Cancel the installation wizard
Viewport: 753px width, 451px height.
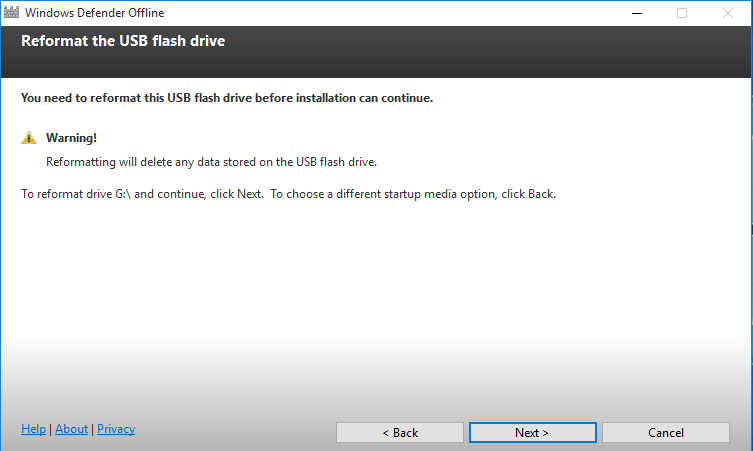[666, 432]
